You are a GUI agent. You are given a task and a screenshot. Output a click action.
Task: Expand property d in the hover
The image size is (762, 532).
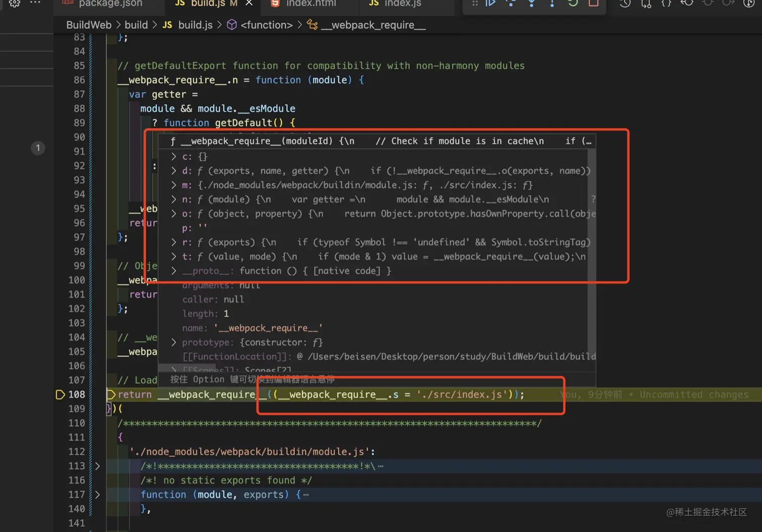(173, 171)
